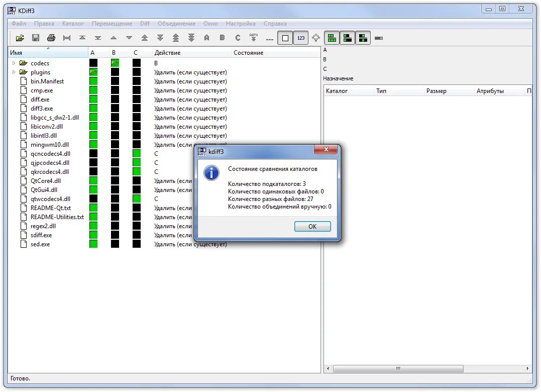Open the Каталог menu
Screen dimensions: 541x392
coord(73,24)
